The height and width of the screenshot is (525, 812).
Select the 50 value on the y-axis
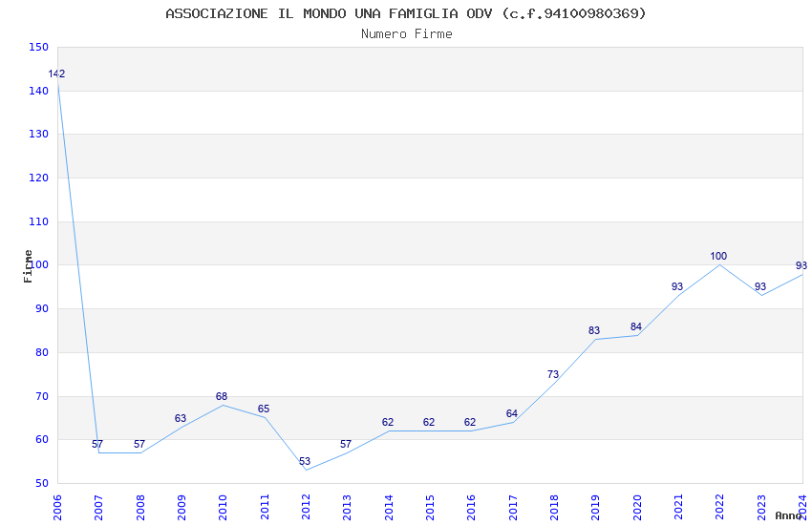(41, 483)
